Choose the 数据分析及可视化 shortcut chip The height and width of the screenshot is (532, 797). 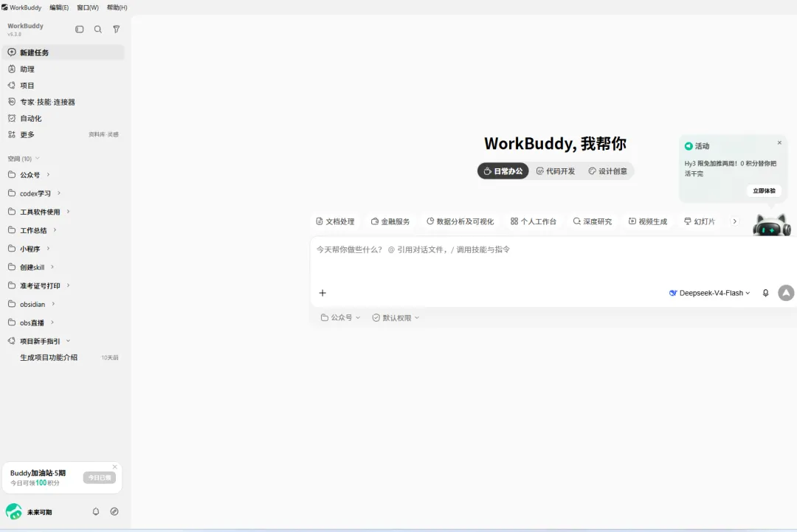(460, 221)
